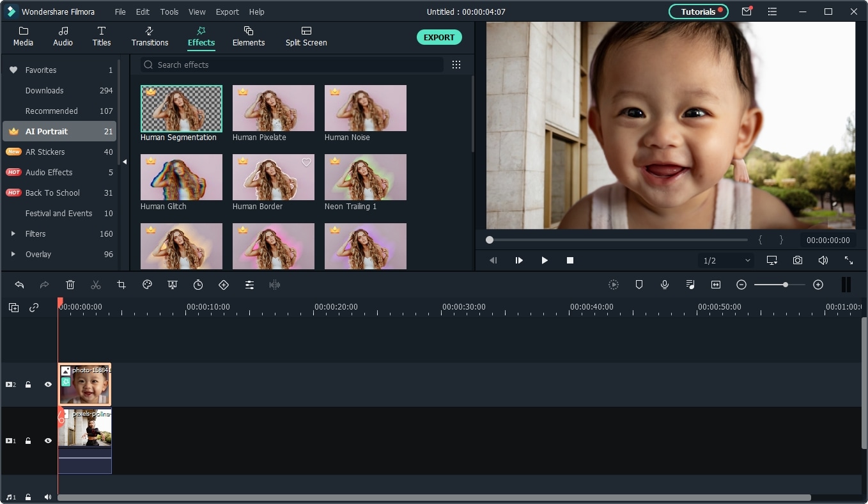The width and height of the screenshot is (868, 504).
Task: Toggle the audio meter bars icon
Action: point(846,285)
